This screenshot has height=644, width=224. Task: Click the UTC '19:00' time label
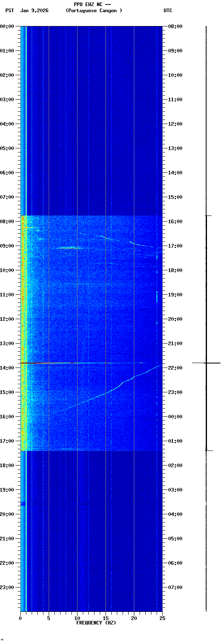click(x=175, y=295)
